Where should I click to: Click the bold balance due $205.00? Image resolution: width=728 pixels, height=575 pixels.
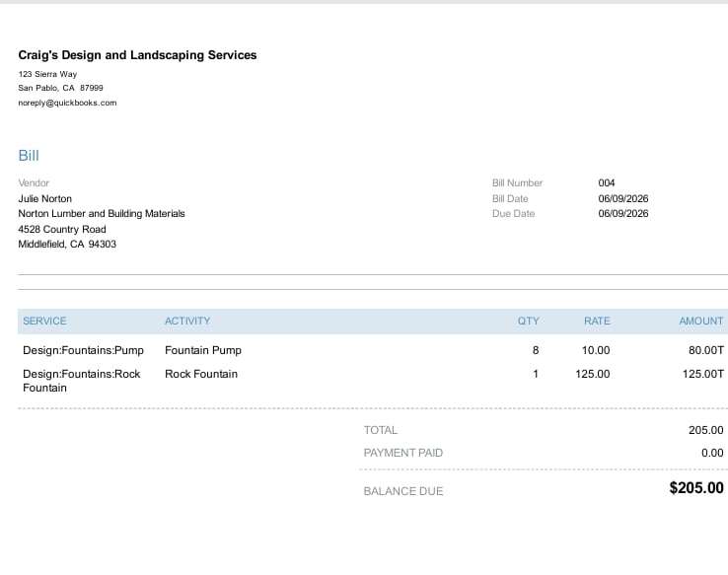coord(696,488)
